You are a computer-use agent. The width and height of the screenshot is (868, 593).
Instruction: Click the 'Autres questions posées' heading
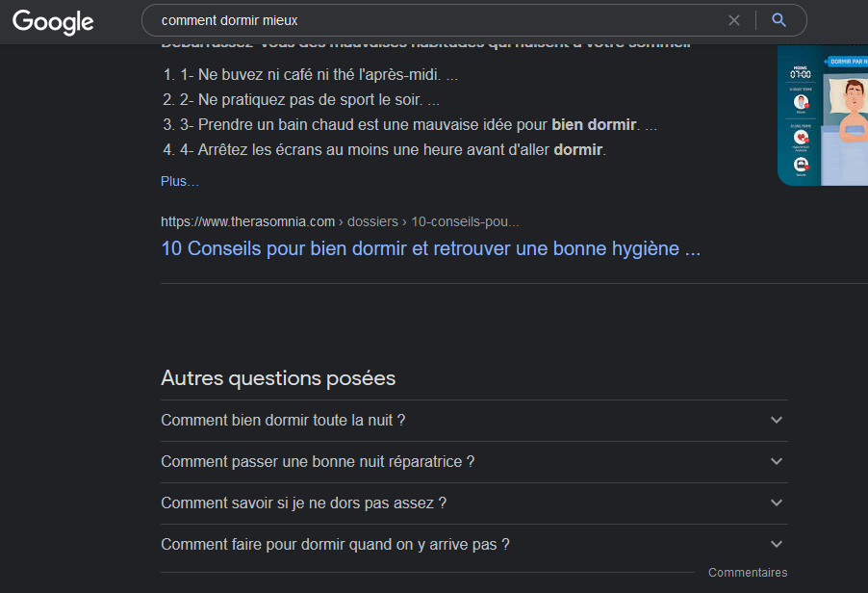(x=278, y=378)
